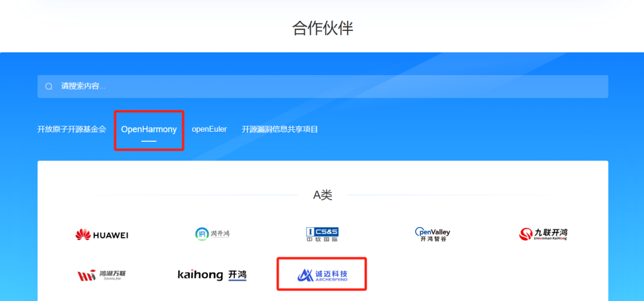This screenshot has width=644, height=301.
Task: Click the 鸿湖万联 Swanlink red striped emblem
Action: pos(87,275)
